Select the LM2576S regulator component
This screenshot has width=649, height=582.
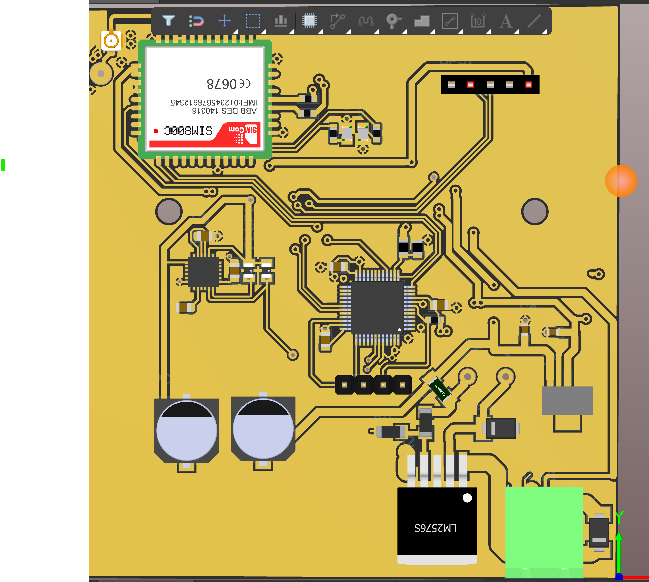click(x=437, y=526)
